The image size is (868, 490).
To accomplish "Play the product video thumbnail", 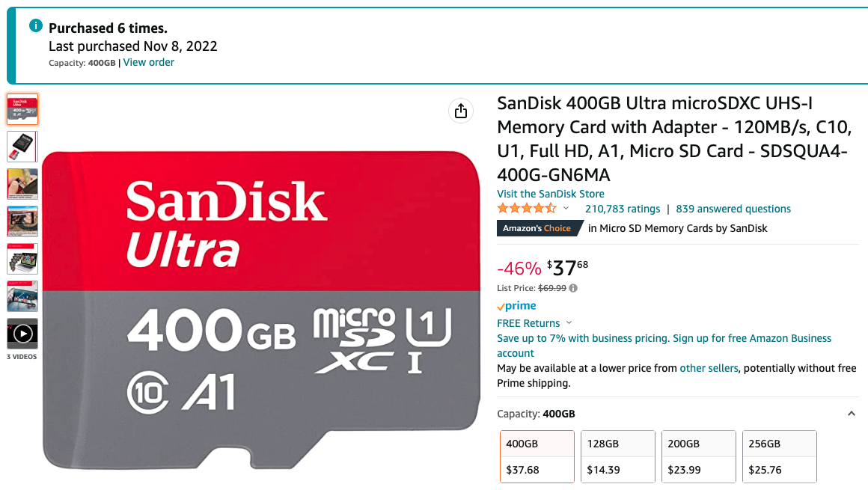I will pyautogui.click(x=22, y=334).
